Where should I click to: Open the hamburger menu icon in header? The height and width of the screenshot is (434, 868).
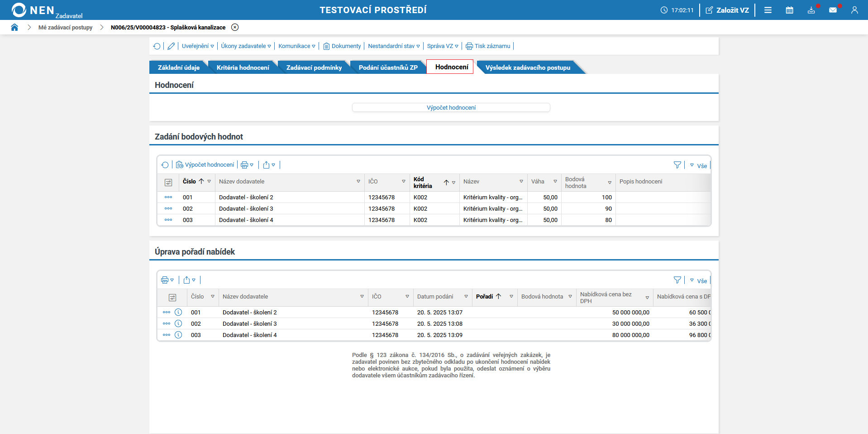pyautogui.click(x=768, y=10)
